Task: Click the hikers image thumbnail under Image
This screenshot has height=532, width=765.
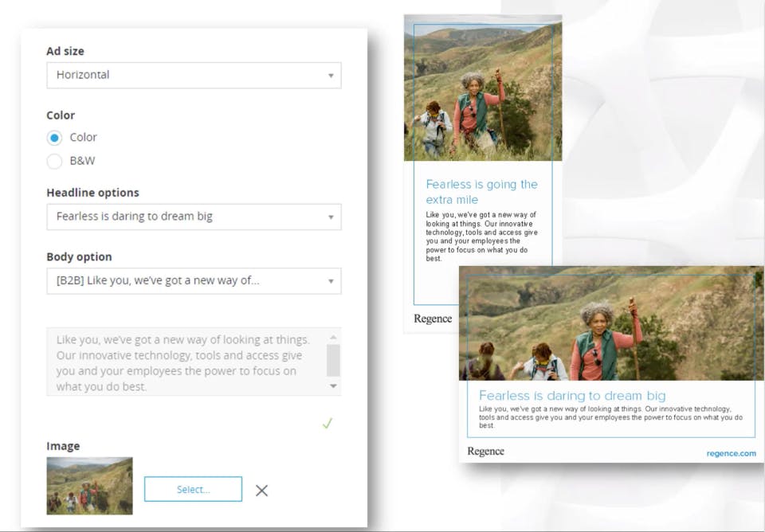Action: click(x=89, y=486)
